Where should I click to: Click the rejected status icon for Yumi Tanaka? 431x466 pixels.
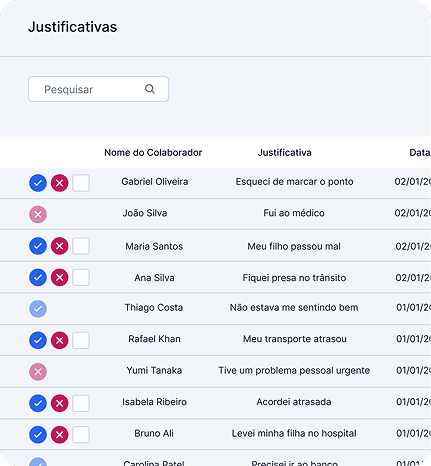click(38, 371)
